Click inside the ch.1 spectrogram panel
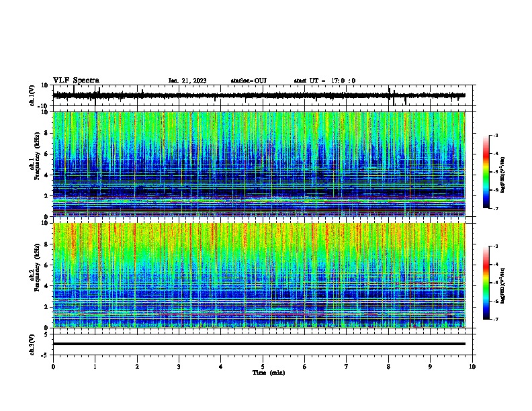The width and height of the screenshot is (532, 411). click(259, 164)
